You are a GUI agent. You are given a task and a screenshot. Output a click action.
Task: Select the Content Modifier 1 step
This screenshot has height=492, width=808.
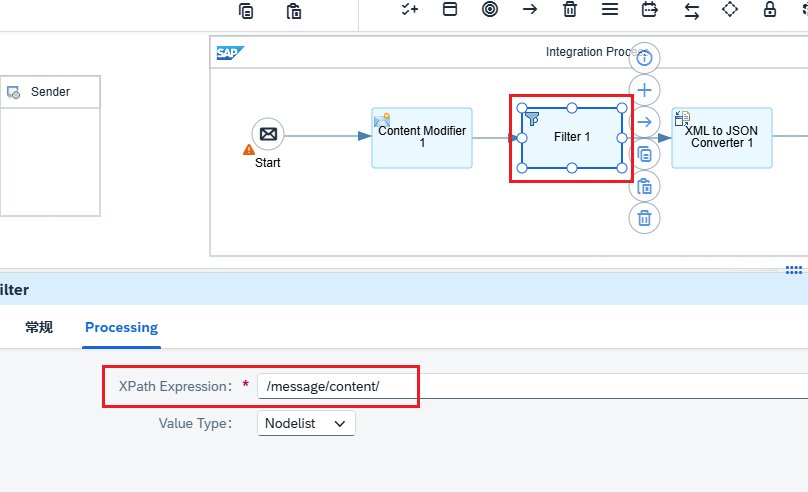421,138
